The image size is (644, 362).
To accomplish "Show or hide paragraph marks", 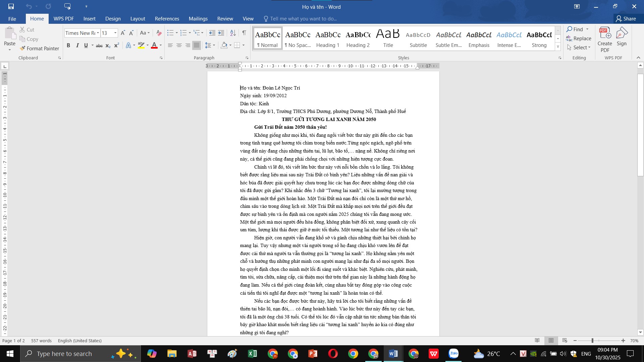I will [x=244, y=33].
